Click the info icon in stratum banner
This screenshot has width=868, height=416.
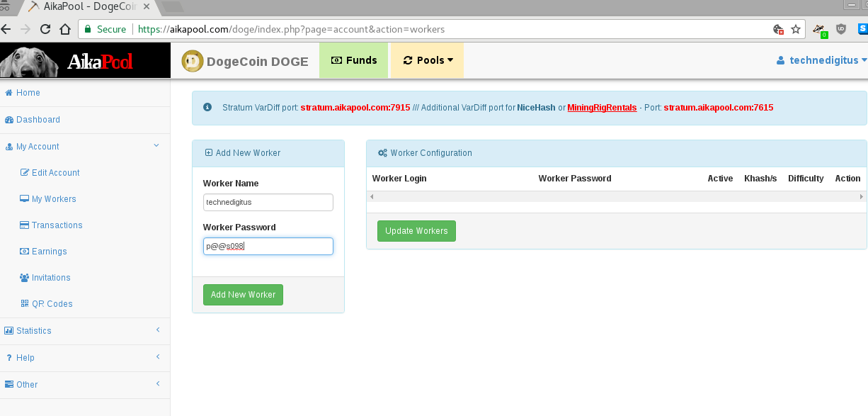tap(207, 108)
